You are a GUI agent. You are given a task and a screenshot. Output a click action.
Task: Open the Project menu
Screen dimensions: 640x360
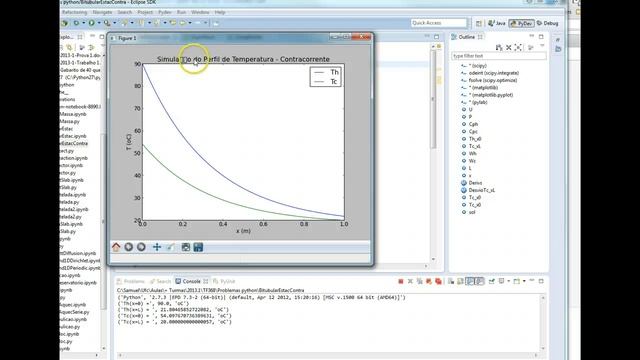[145, 12]
